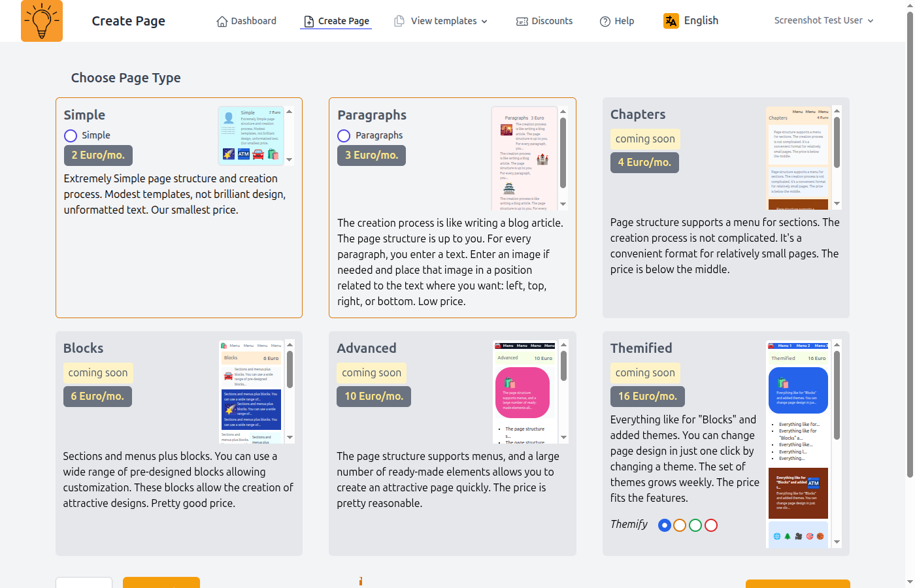Open the Create Page nav link

tap(337, 22)
